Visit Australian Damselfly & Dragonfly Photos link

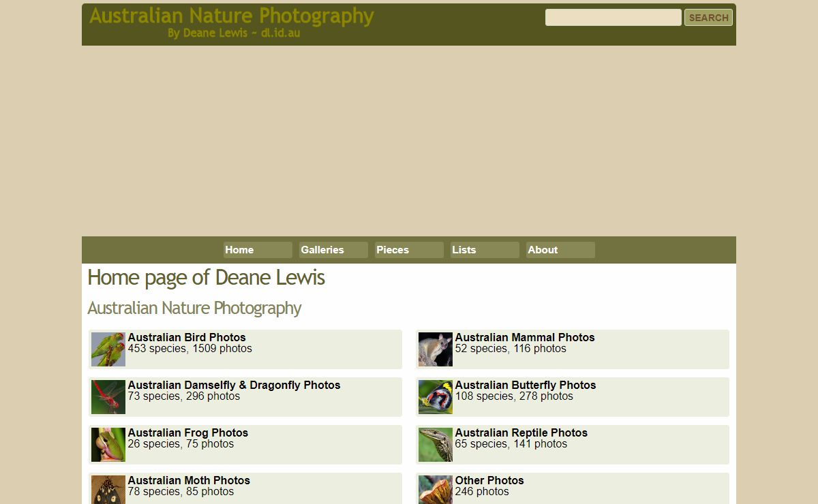point(234,385)
